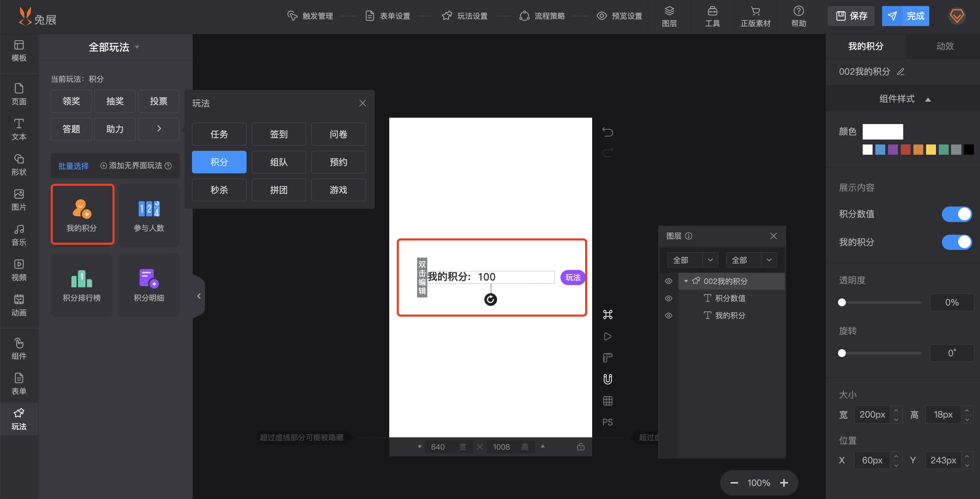The height and width of the screenshot is (499, 980).
Task: Click the 透明度 opacity slider handle
Action: (x=842, y=302)
